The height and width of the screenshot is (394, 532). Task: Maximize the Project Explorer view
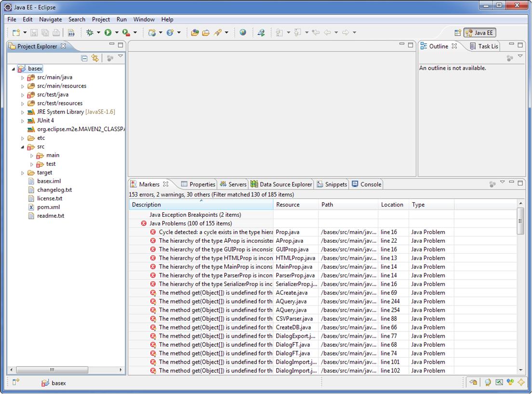point(120,45)
